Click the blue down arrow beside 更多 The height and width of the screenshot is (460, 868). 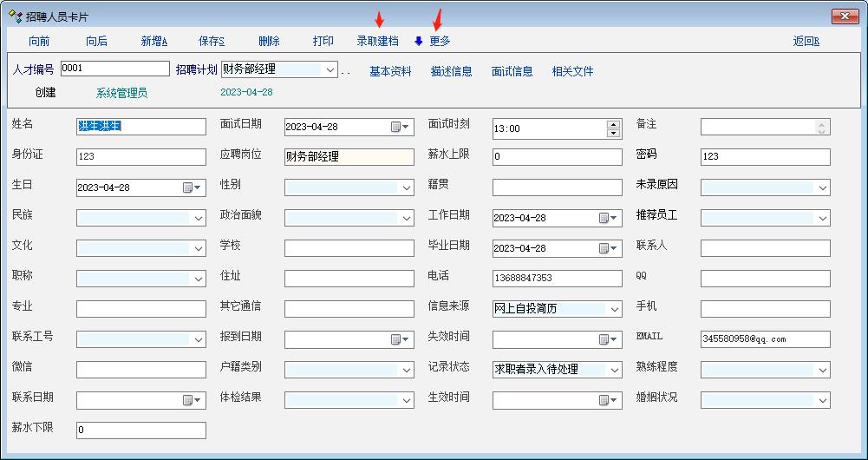pyautogui.click(x=418, y=41)
